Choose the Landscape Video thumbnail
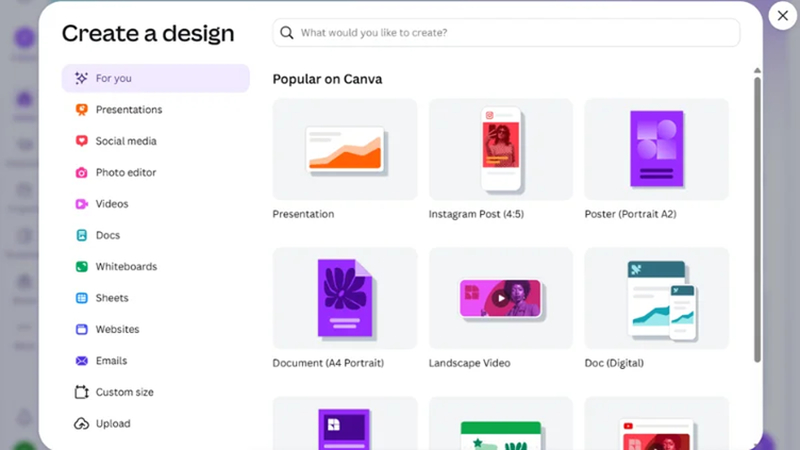Viewport: 800px width, 450px height. [x=501, y=298]
